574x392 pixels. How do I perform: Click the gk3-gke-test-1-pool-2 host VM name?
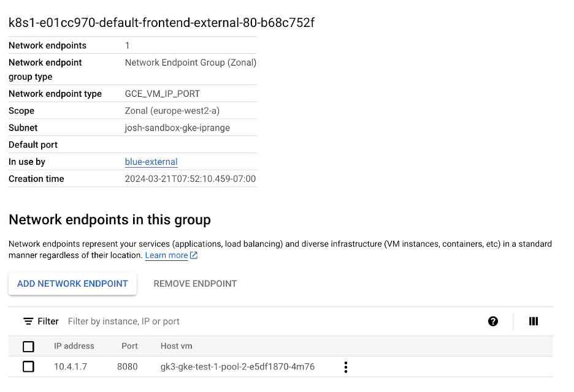click(237, 367)
